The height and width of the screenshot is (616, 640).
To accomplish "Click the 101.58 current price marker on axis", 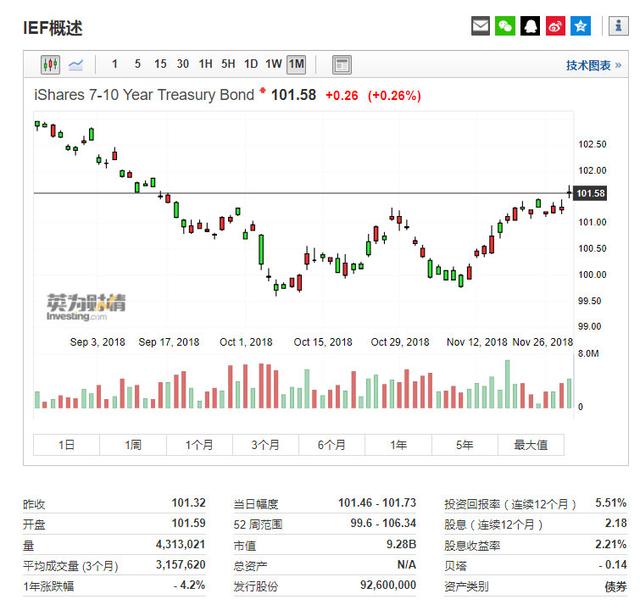I will 590,193.
